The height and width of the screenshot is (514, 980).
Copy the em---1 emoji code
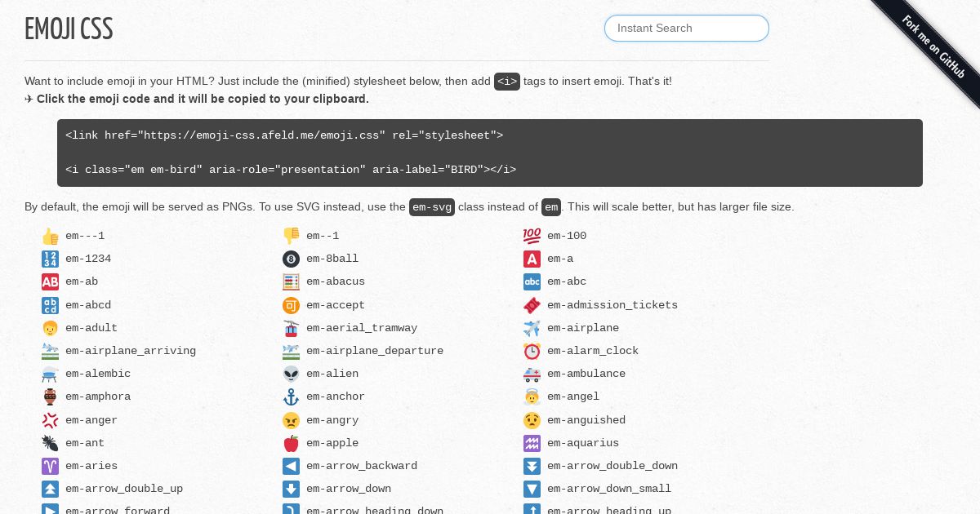(x=85, y=236)
